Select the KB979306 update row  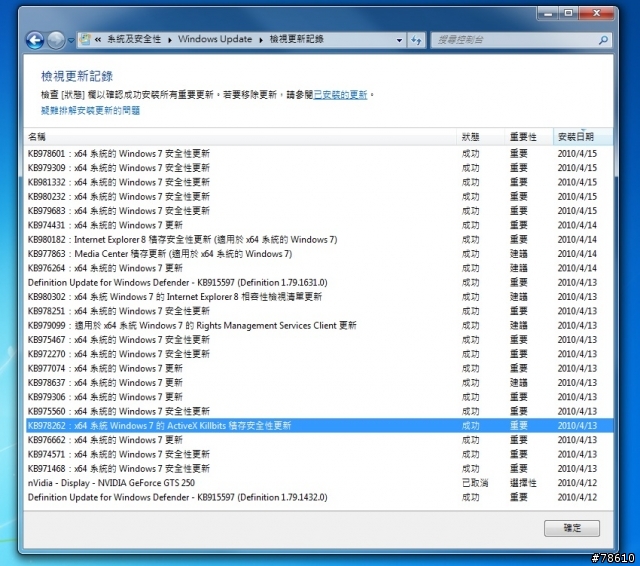click(x=319, y=397)
